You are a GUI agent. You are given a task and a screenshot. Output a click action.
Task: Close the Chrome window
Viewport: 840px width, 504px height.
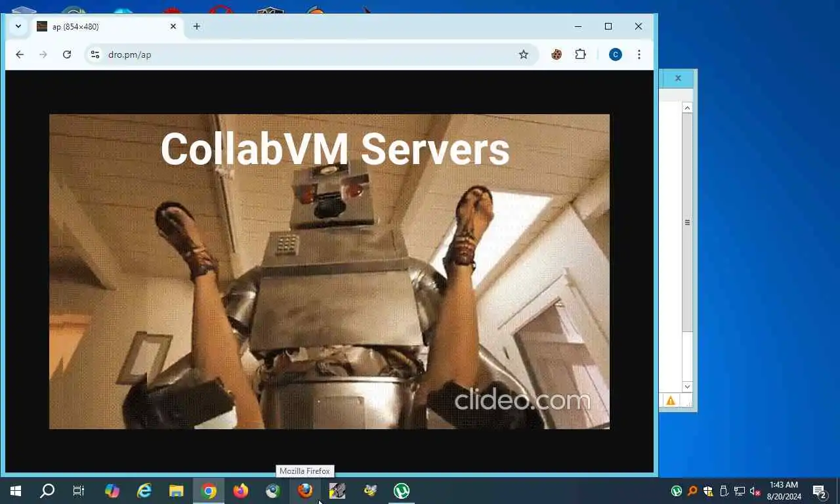(x=639, y=26)
